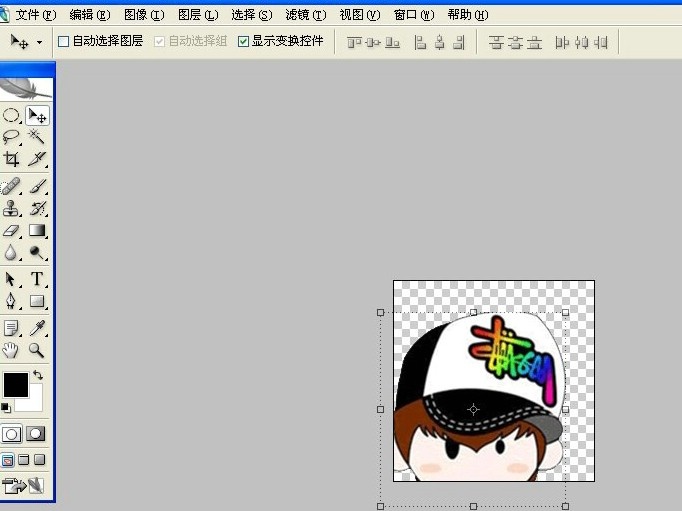The image size is (682, 511).
Task: Click Align bottom edges button
Action: 392,43
